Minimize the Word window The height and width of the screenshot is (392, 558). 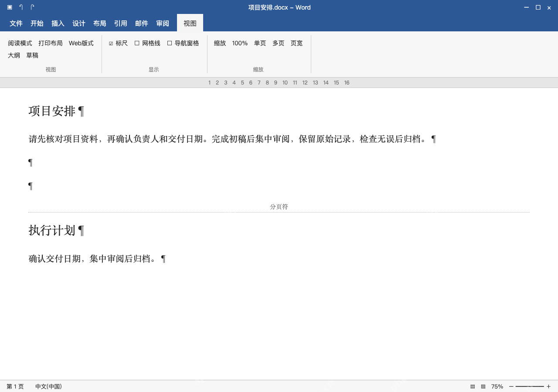(527, 7)
